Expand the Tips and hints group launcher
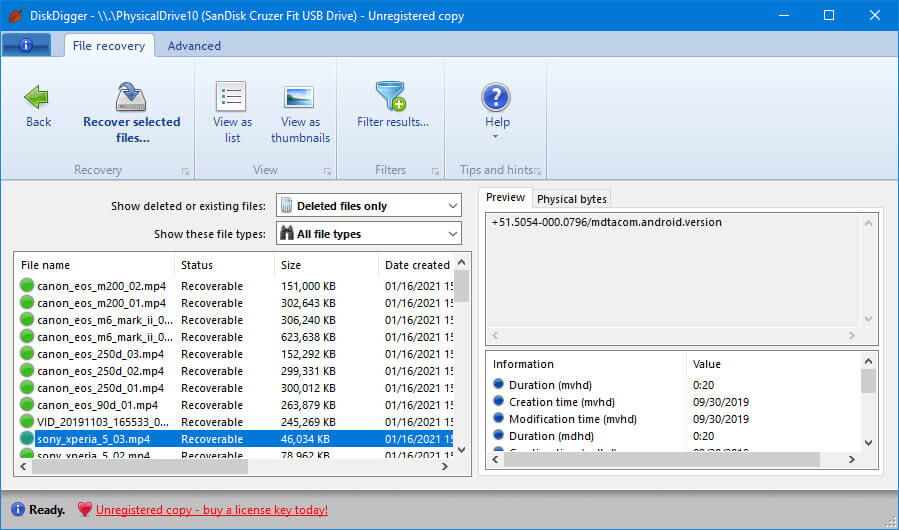Viewport: 899px width, 530px height. pyautogui.click(x=538, y=172)
